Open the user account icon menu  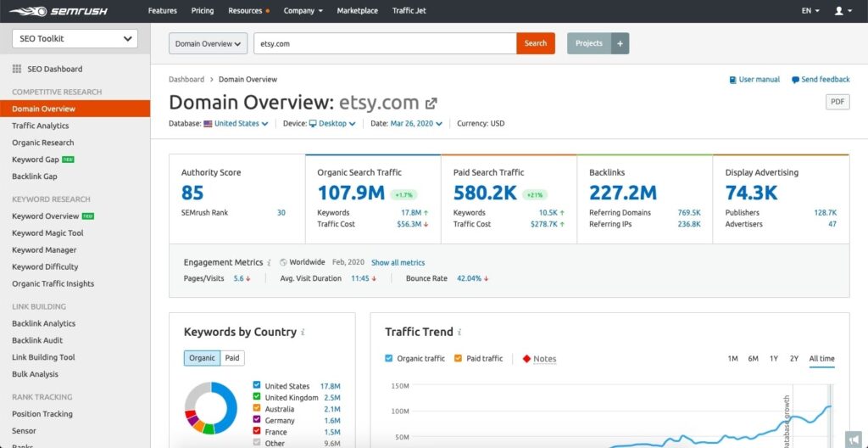pyautogui.click(x=843, y=10)
